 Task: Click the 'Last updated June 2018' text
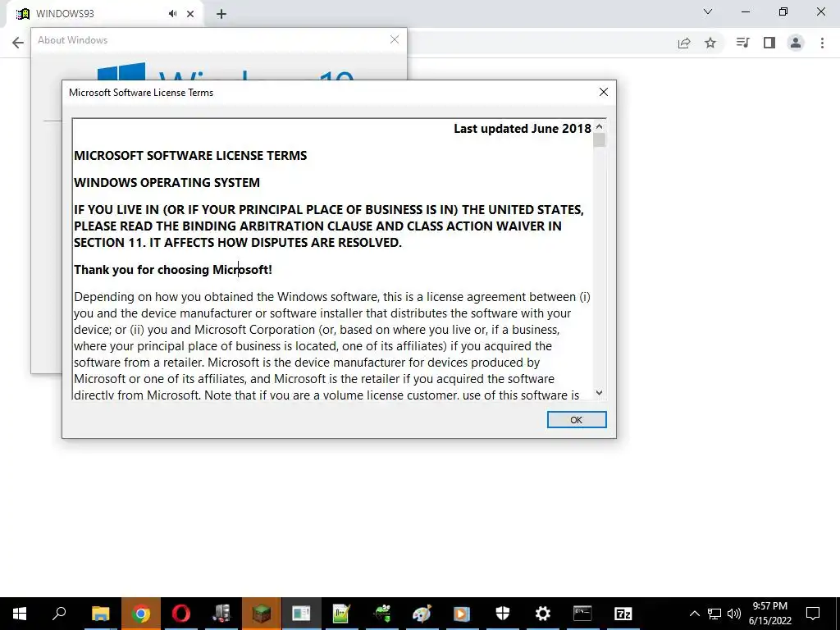point(523,129)
